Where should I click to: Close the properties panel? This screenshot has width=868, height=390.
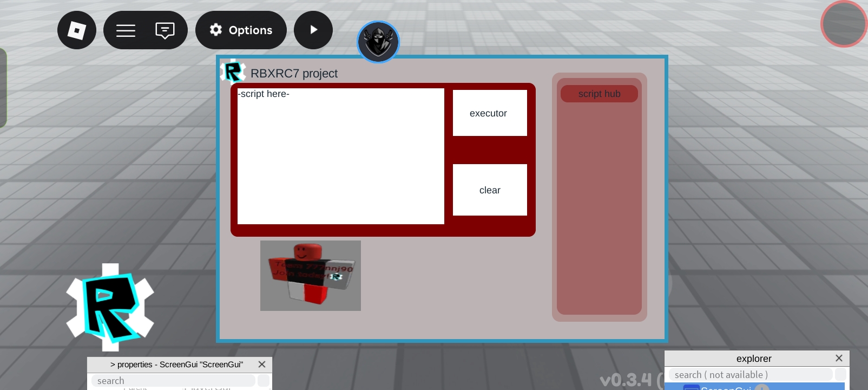(262, 365)
